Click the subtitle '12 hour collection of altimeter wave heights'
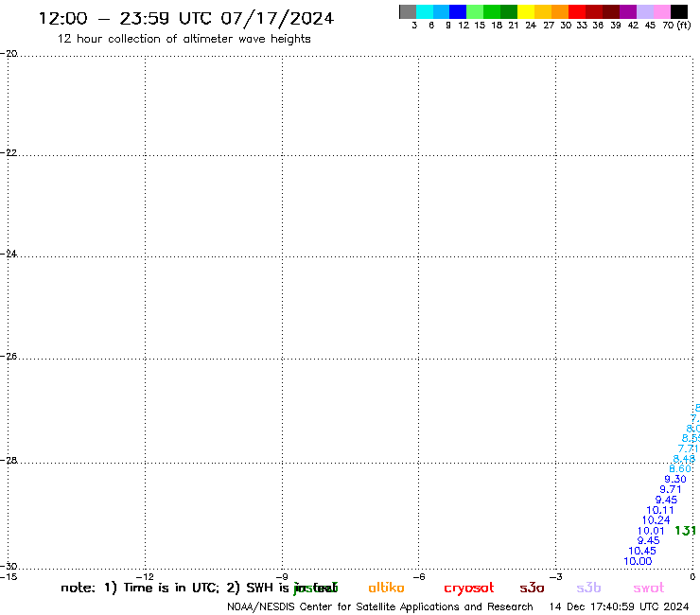The height and width of the screenshot is (615, 700). pyautogui.click(x=184, y=39)
